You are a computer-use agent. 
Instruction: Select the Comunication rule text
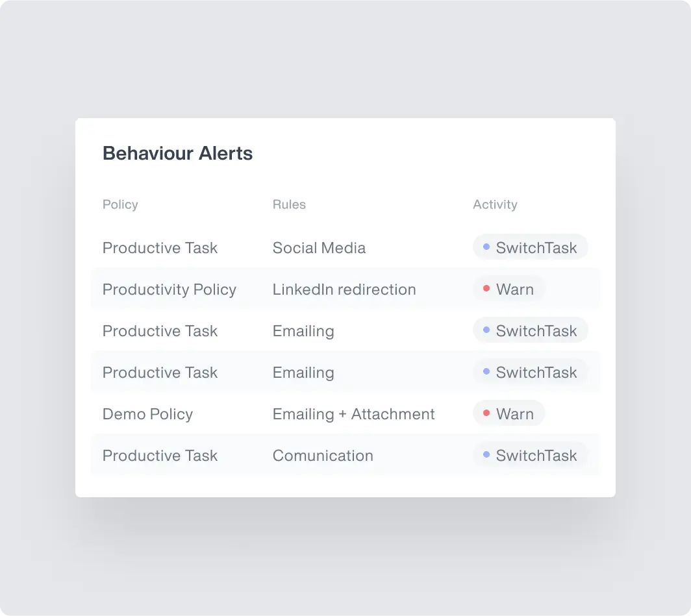tap(323, 455)
